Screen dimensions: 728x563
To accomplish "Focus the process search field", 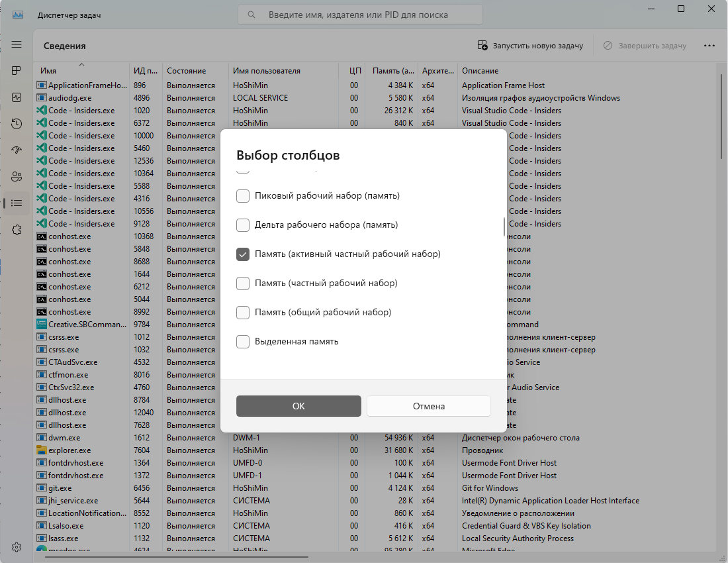I will [361, 15].
